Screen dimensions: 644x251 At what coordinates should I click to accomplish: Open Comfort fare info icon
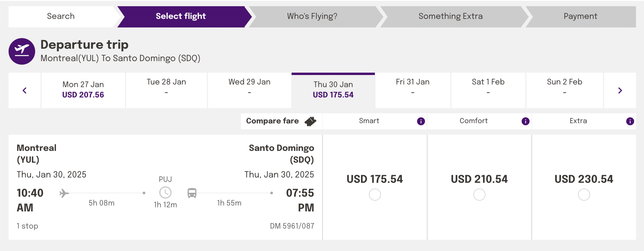coord(525,121)
